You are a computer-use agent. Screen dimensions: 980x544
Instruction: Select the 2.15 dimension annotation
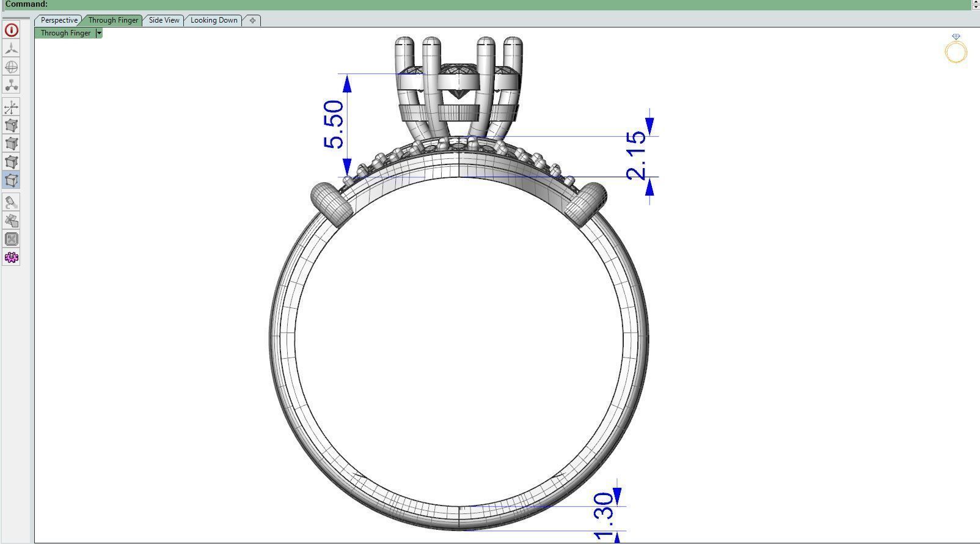pos(635,155)
